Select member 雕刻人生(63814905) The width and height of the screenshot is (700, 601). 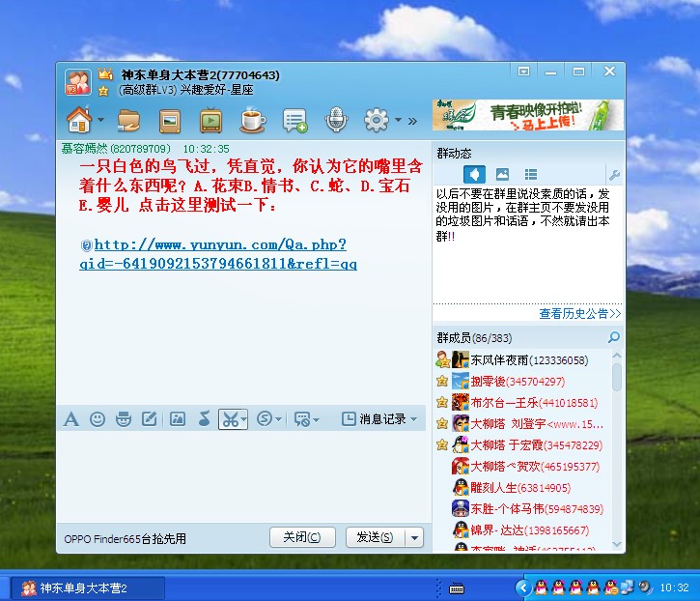[x=522, y=488]
